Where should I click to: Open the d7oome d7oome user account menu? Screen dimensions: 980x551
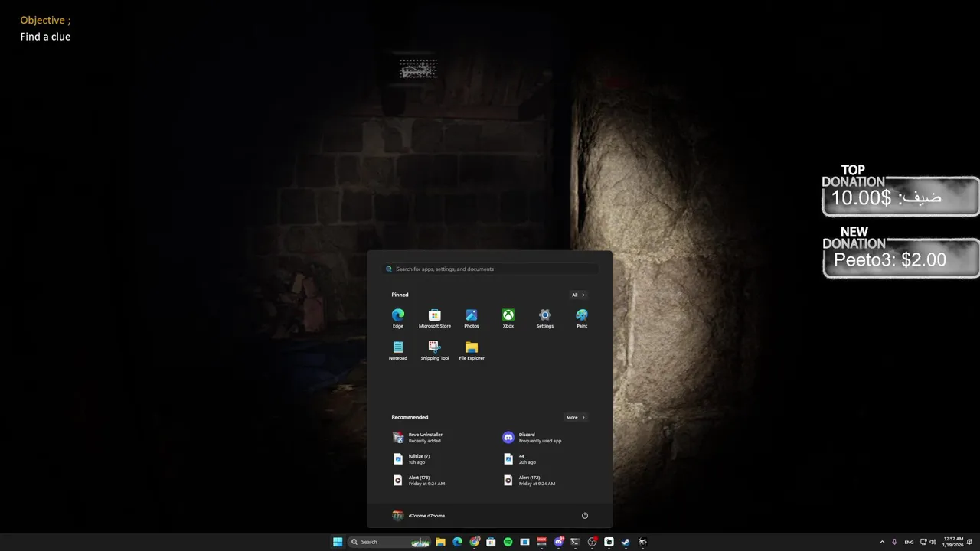click(418, 516)
